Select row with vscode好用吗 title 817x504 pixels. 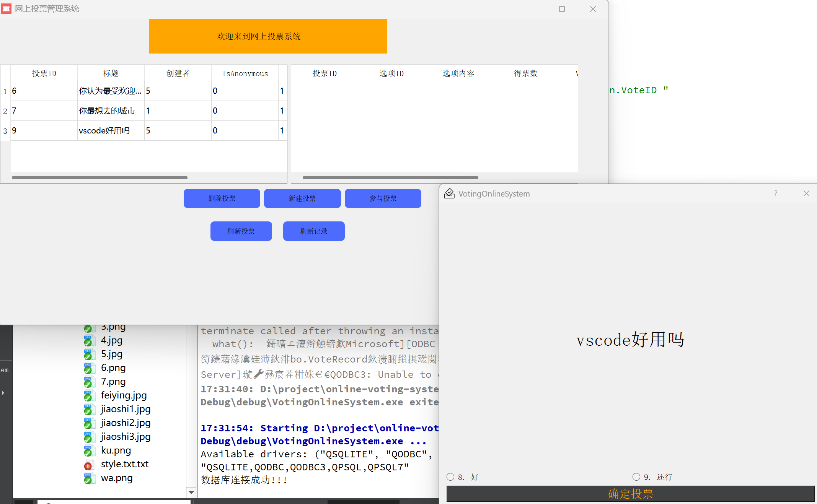point(104,131)
